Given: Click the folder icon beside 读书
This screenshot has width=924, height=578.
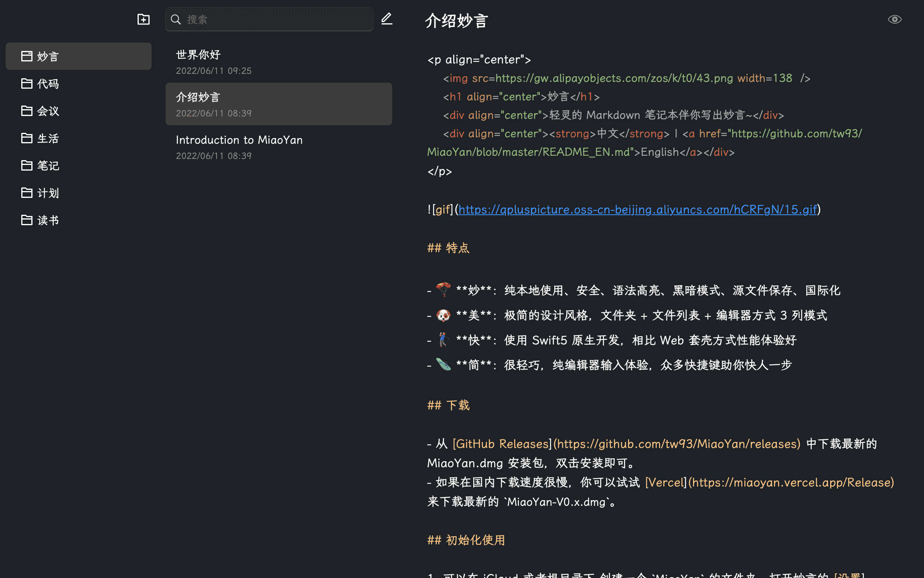Looking at the screenshot, I should coord(26,220).
